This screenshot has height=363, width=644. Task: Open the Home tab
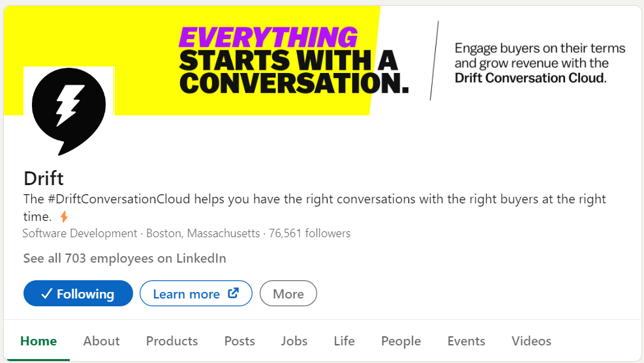point(38,341)
